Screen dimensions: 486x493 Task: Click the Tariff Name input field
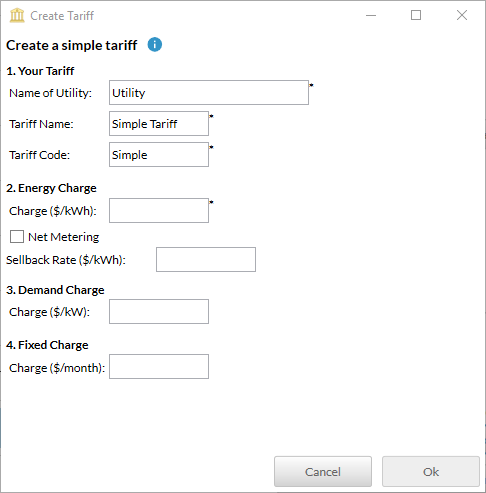[x=159, y=123]
